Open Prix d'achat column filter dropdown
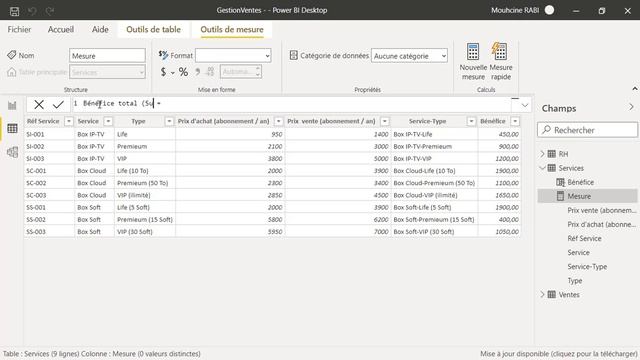The height and width of the screenshot is (360, 640). tap(278, 121)
